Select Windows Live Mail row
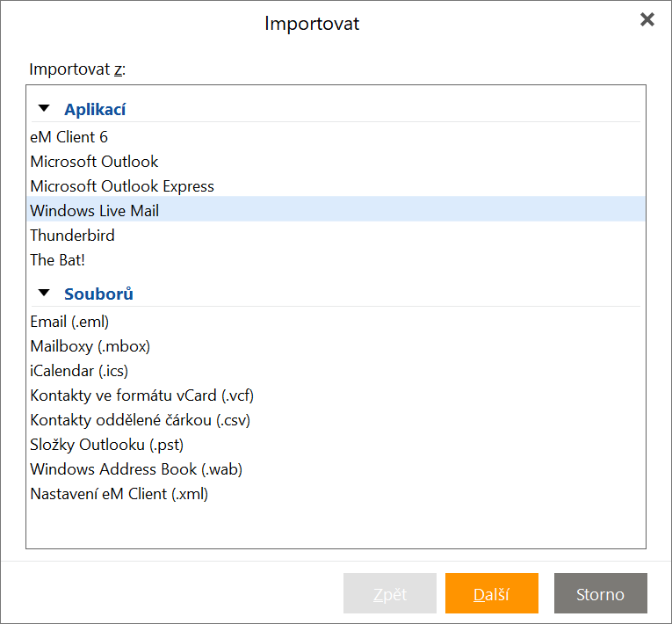 pyautogui.click(x=336, y=209)
